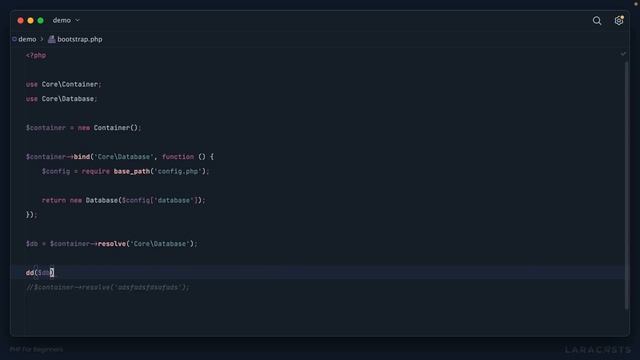The width and height of the screenshot is (640, 360).
Task: Click the 'return new Database' line
Action: click(124, 200)
